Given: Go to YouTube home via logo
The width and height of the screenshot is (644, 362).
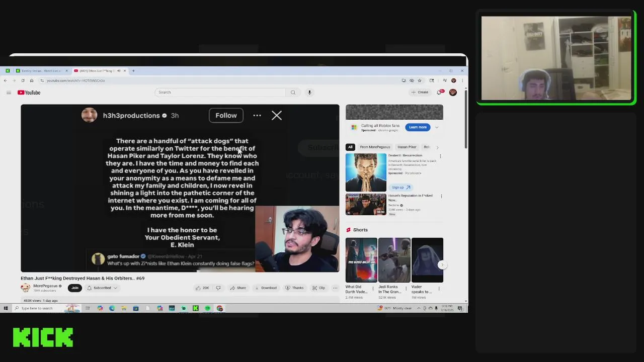Looking at the screenshot, I should (x=29, y=93).
